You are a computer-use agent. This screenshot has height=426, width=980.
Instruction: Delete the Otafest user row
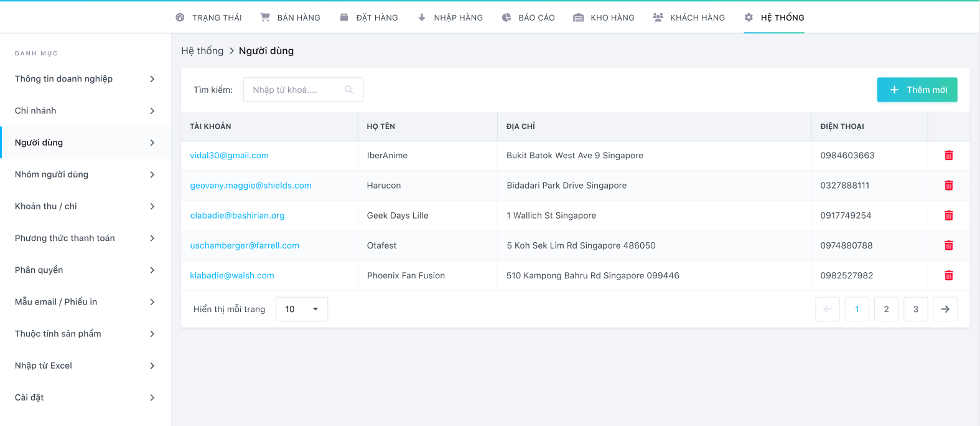(x=948, y=245)
